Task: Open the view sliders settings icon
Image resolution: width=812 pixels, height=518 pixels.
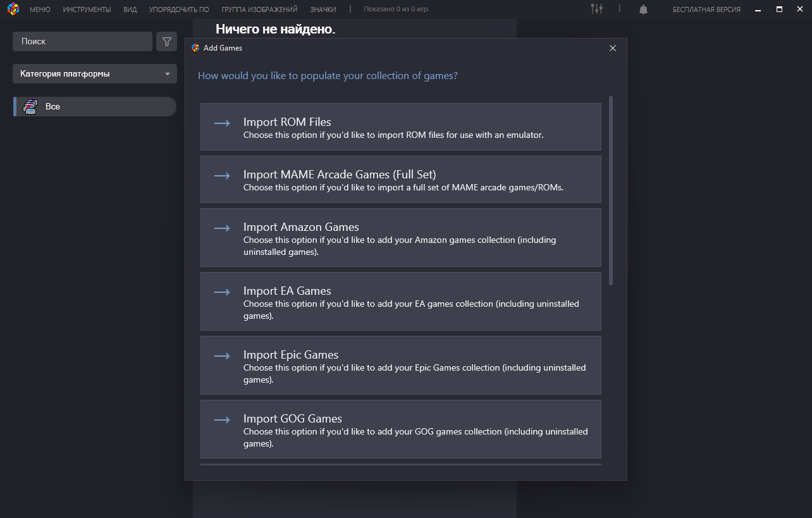Action: click(596, 9)
